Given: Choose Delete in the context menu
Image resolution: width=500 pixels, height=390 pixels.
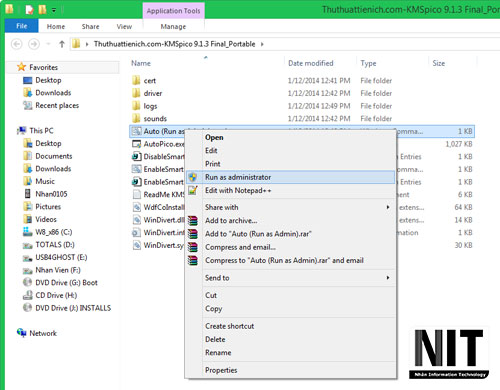Looking at the screenshot, I should [x=290, y=339].
